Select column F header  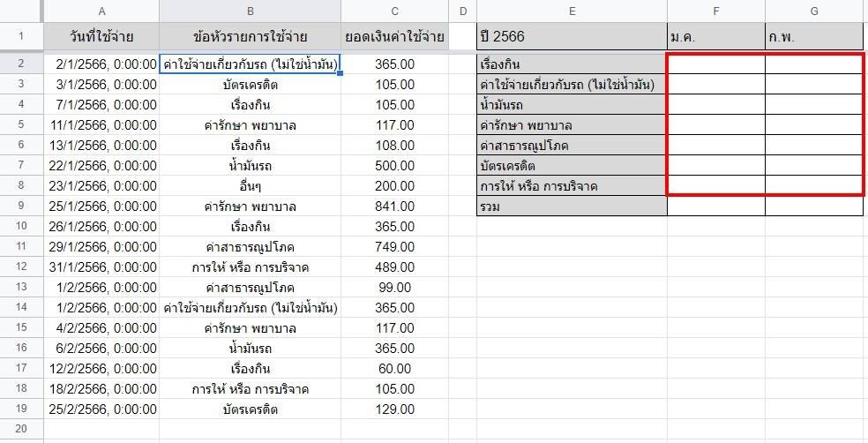click(716, 11)
